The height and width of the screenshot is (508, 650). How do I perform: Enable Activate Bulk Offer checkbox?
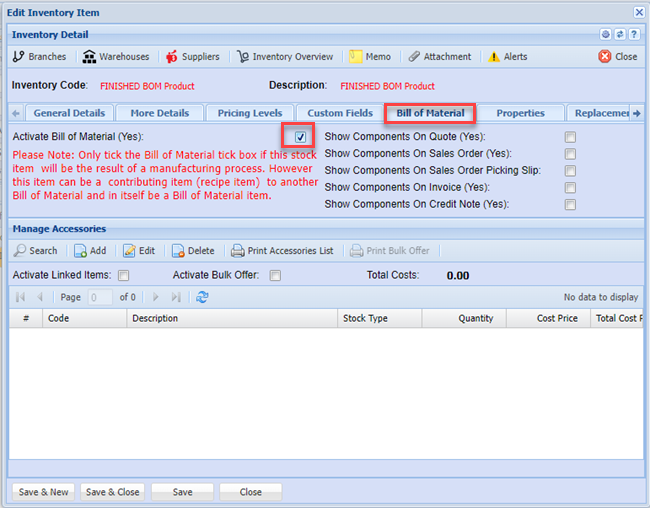pos(275,275)
